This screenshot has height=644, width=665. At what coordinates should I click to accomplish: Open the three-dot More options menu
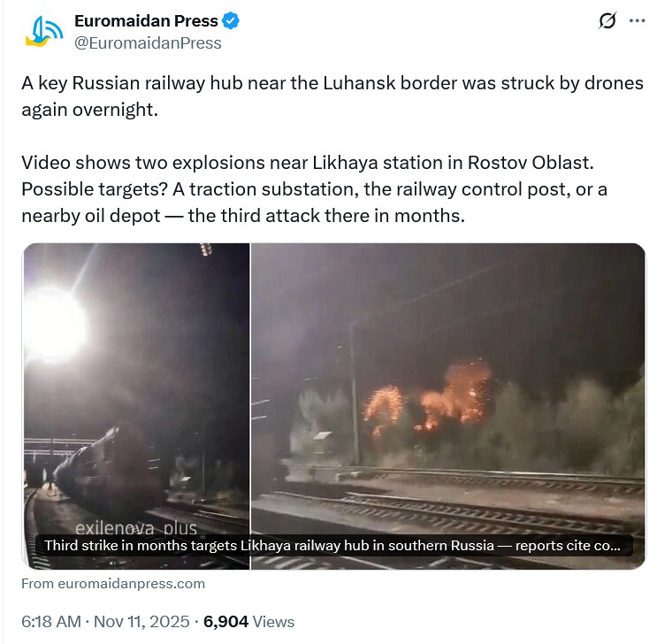coord(637,20)
